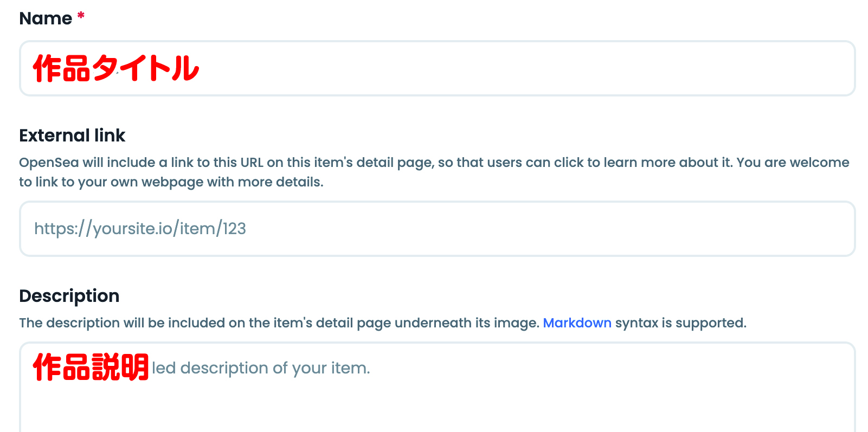The image size is (868, 432).
Task: Click the "Name" field label
Action: coord(46,18)
